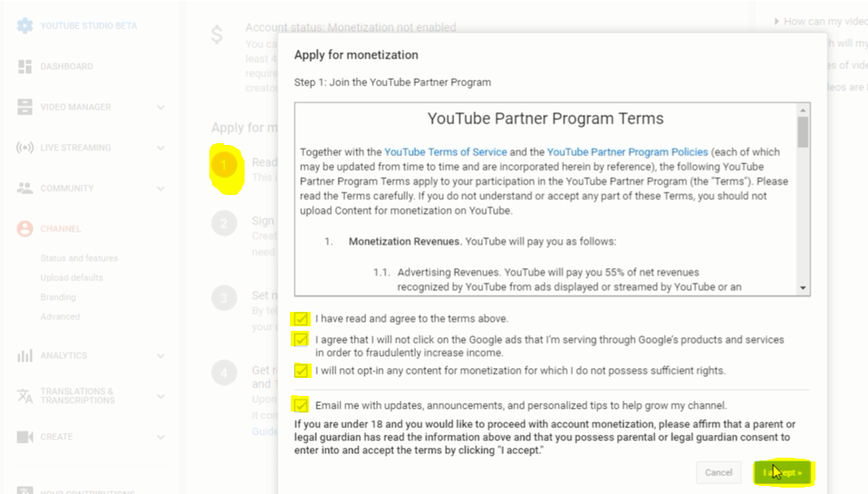Expand the Analytics chevron
This screenshot has height=494, width=868.
point(160,356)
